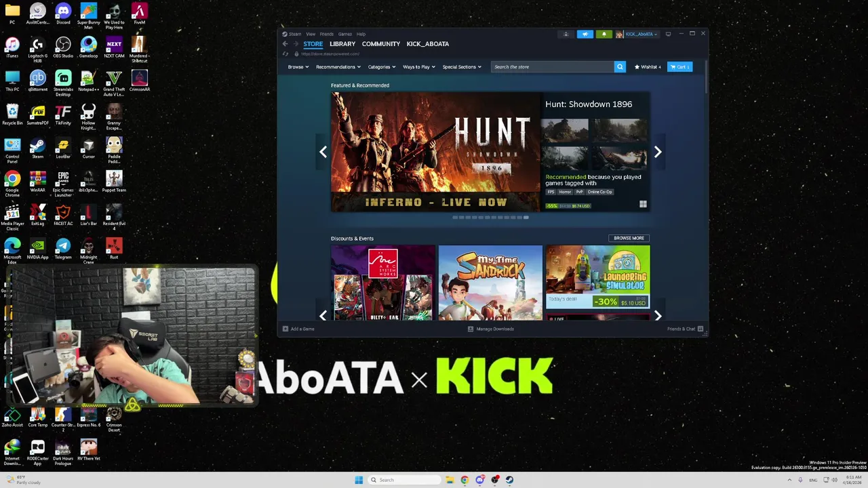Open Friends & Chat

(685, 329)
